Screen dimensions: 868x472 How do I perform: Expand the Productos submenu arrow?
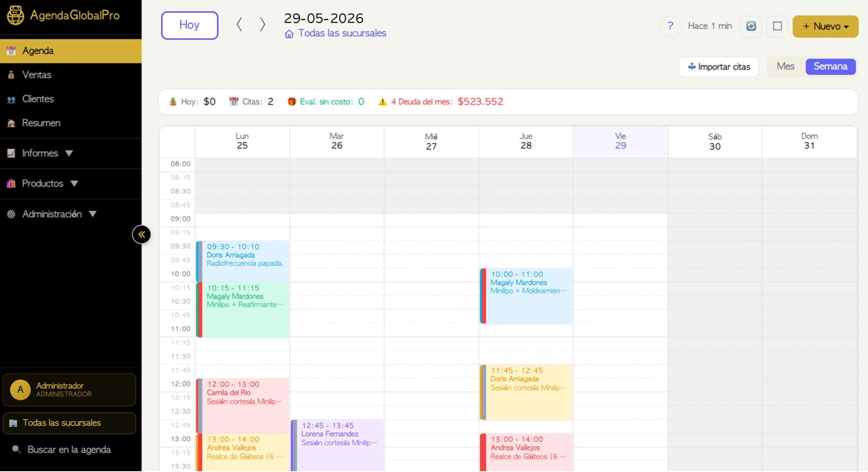pyautogui.click(x=74, y=184)
